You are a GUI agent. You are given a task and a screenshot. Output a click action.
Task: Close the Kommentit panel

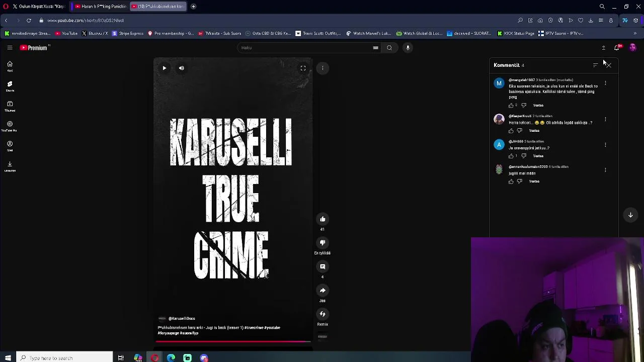click(x=608, y=65)
